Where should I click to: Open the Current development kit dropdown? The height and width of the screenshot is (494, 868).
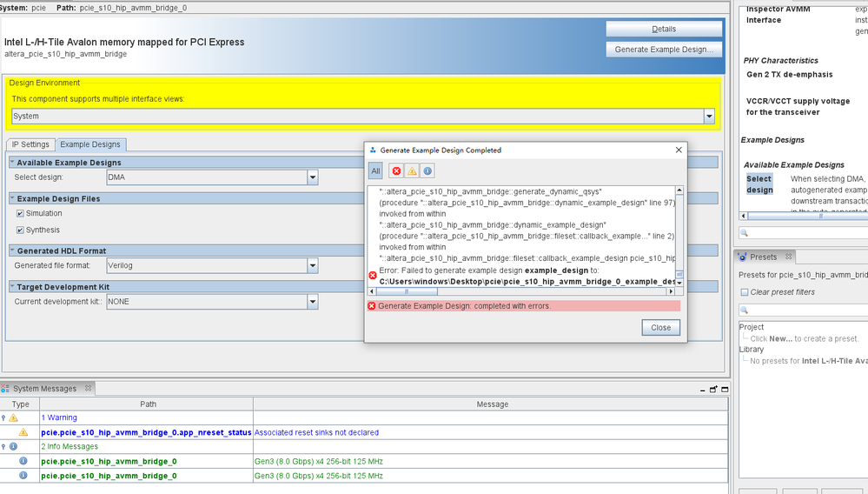312,302
